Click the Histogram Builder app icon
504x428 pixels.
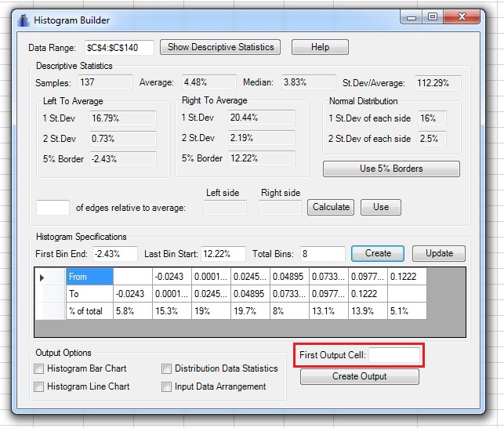tap(24, 20)
